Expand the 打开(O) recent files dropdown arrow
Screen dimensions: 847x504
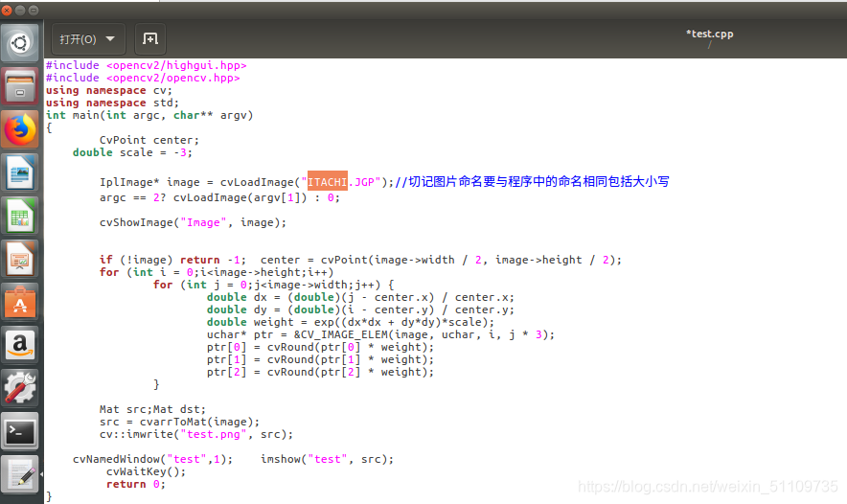tap(111, 39)
